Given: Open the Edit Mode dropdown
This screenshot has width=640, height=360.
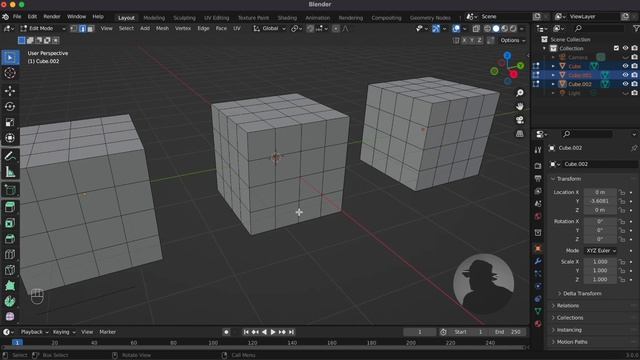Looking at the screenshot, I should (x=43, y=29).
